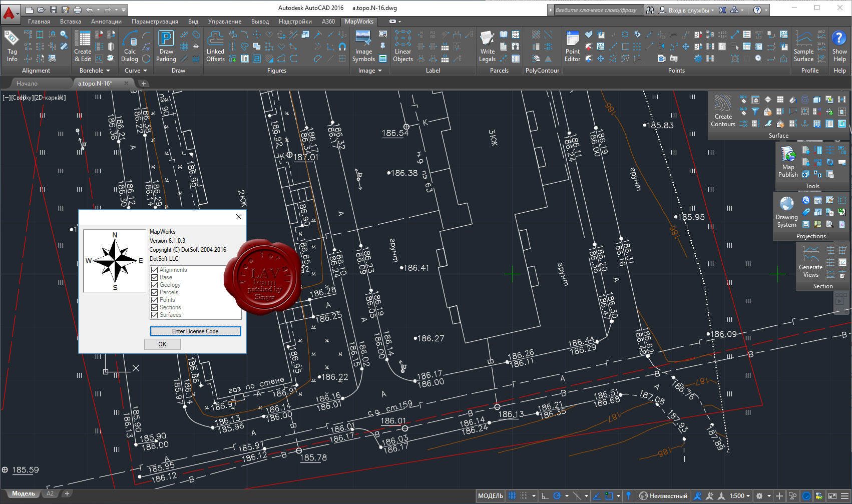Viewport: 852px width, 504px height.
Task: Open status bar workspace settings gear
Action: click(x=759, y=496)
